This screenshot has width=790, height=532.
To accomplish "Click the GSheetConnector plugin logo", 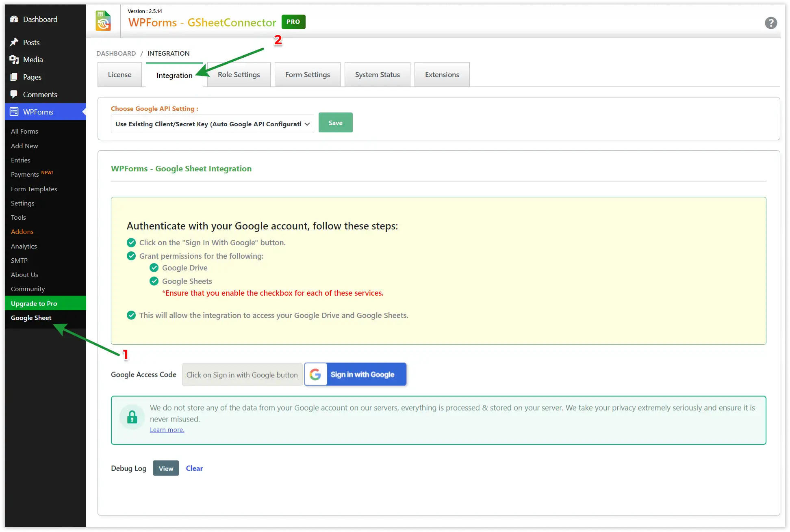I will click(103, 21).
